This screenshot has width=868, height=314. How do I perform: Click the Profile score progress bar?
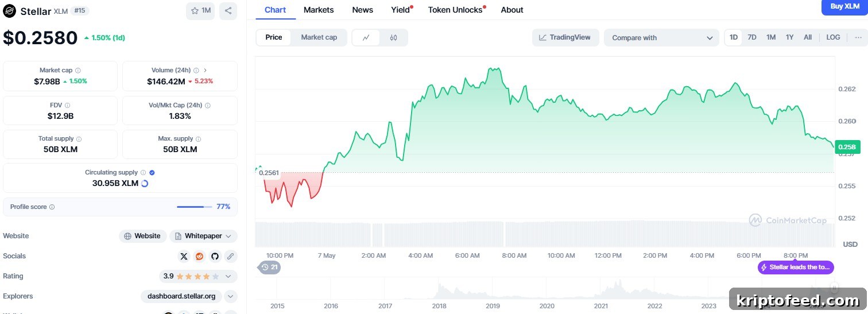pyautogui.click(x=194, y=207)
